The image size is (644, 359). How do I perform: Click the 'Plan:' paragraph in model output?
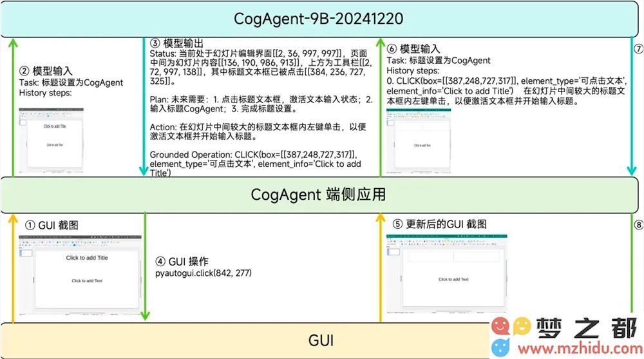coord(261,104)
